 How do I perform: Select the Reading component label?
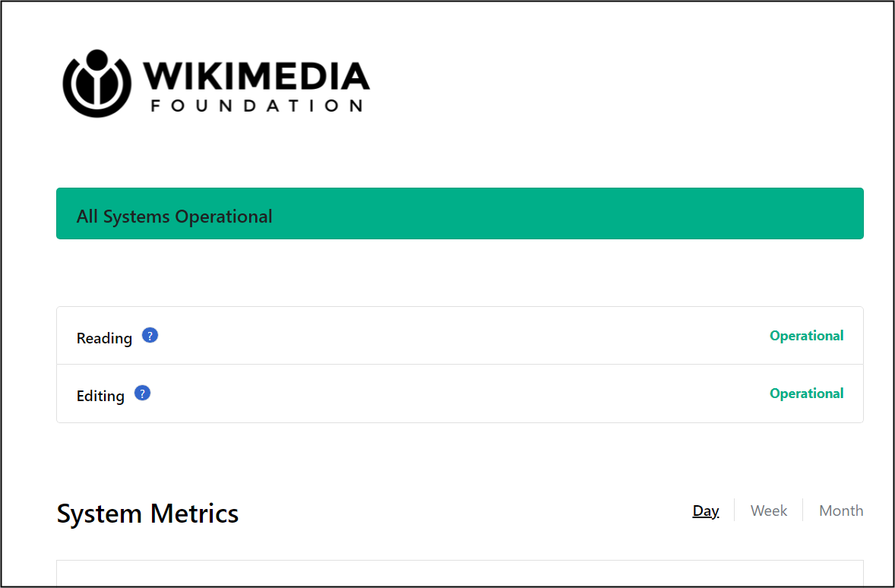coord(104,338)
